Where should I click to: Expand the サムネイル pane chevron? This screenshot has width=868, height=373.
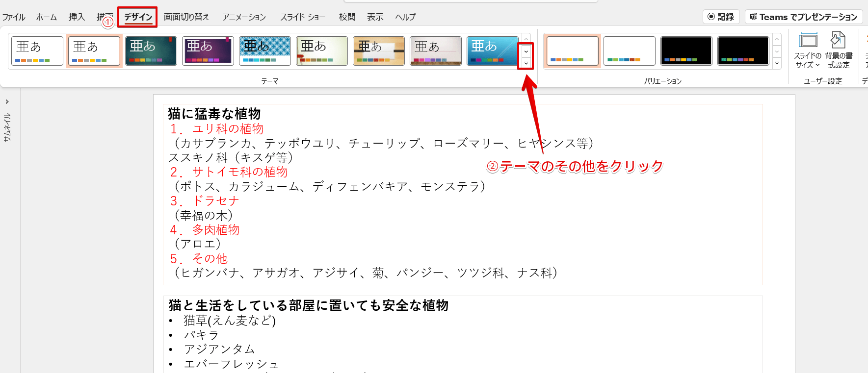click(x=7, y=102)
